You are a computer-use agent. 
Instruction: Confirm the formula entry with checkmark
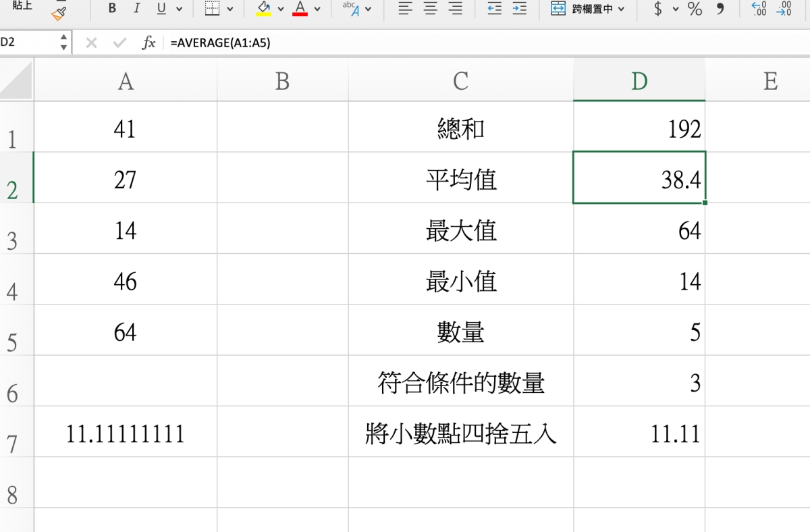(x=119, y=43)
